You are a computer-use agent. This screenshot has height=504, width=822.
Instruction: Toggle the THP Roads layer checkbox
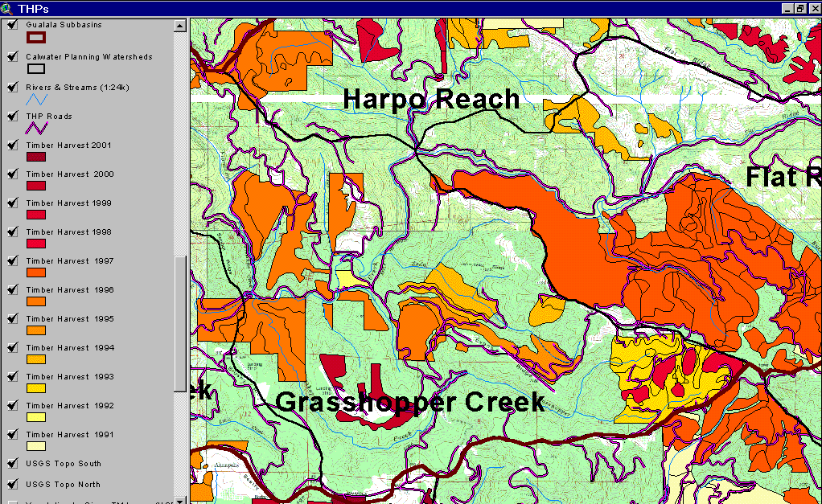coord(13,116)
